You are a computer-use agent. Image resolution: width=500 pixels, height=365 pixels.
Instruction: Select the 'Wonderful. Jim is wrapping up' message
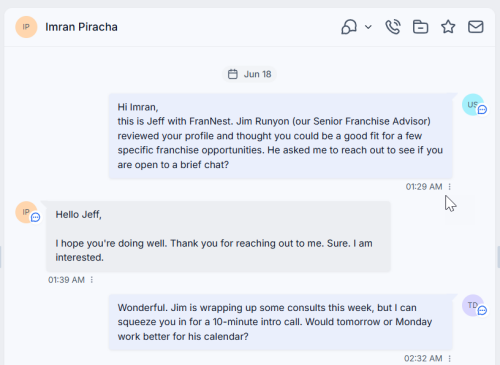[281, 322]
